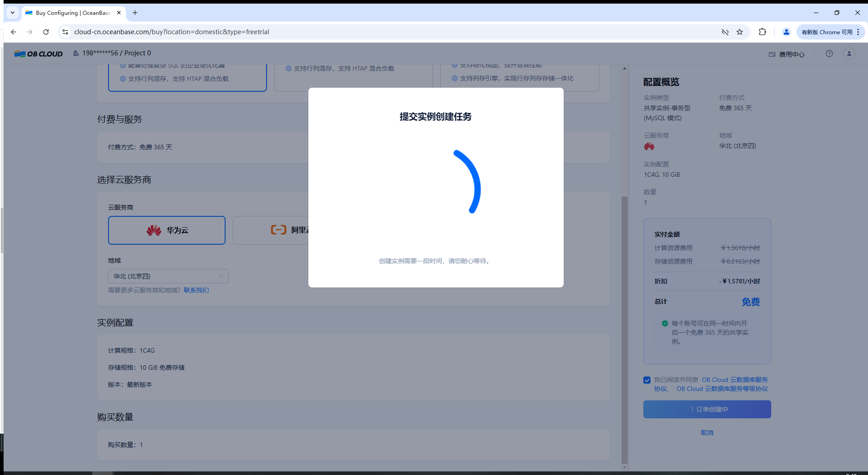Click the 版本：最新版本 text

coord(130,385)
